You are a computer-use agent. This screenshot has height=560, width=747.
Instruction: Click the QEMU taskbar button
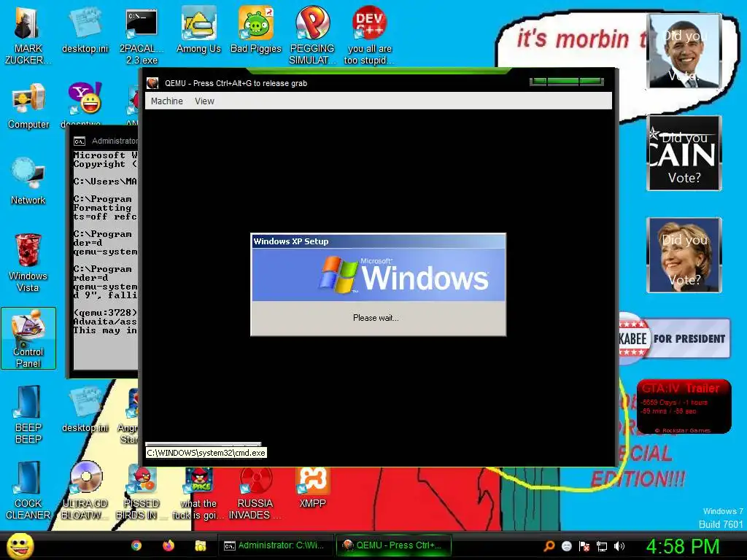click(393, 545)
